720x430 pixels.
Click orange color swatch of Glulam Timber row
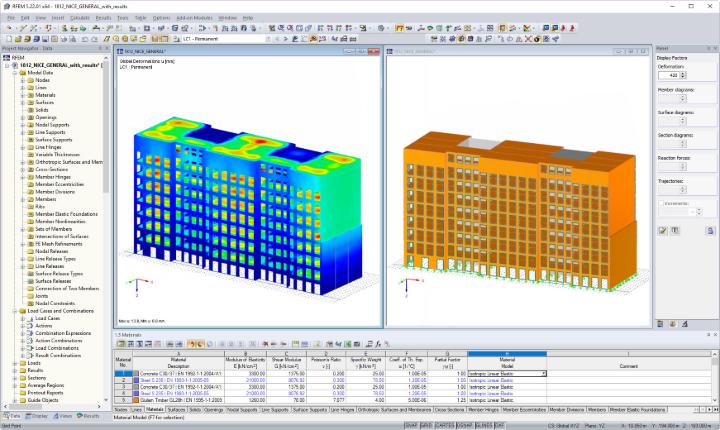click(x=136, y=400)
